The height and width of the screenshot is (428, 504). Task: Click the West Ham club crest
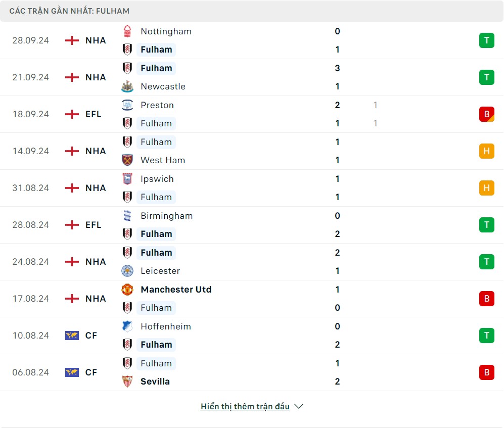[127, 160]
